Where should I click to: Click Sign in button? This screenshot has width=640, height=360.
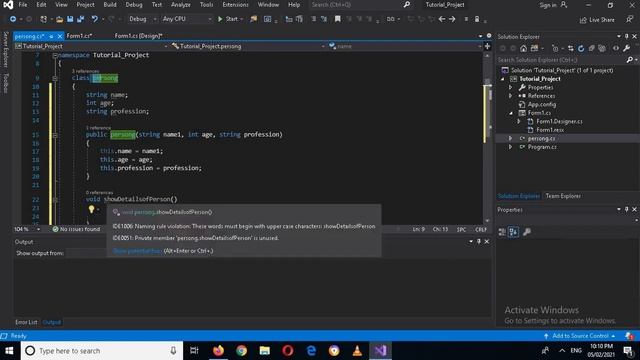coord(553,5)
